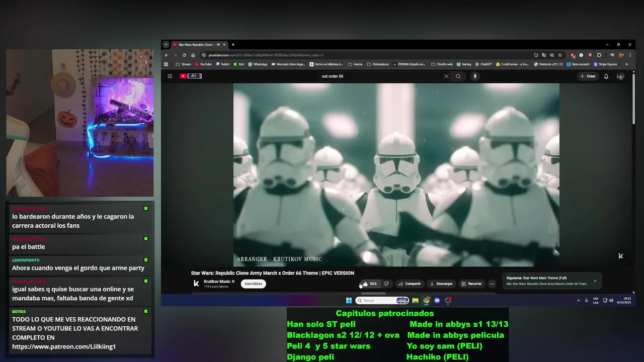The height and width of the screenshot is (362, 644).
Task: Dislike the Clone Army March video
Action: point(386,284)
